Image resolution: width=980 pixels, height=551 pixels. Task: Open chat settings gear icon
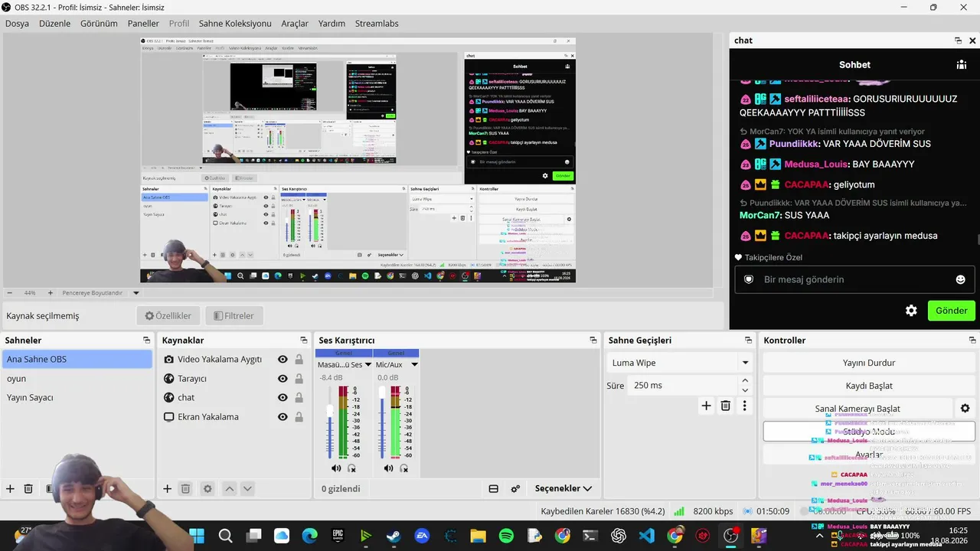click(911, 311)
